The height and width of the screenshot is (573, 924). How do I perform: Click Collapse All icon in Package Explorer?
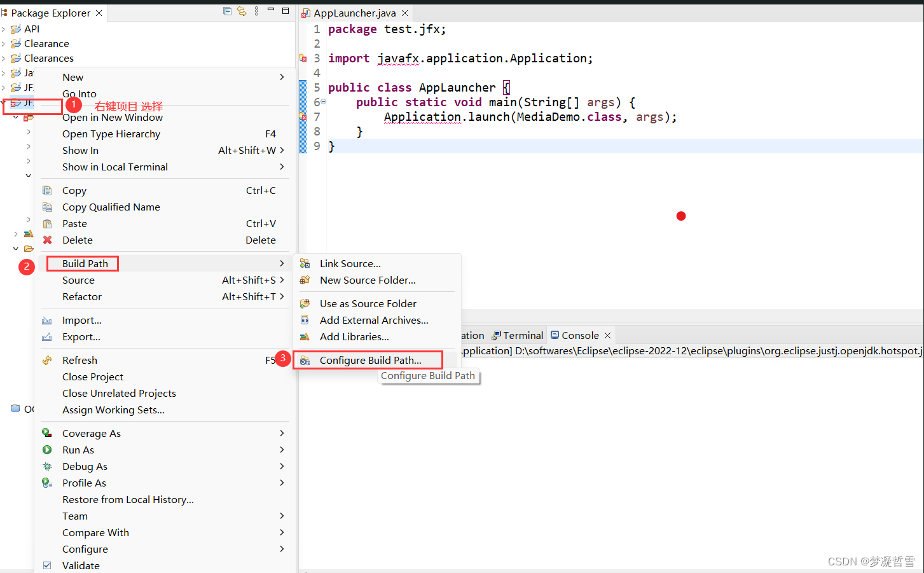(x=227, y=11)
